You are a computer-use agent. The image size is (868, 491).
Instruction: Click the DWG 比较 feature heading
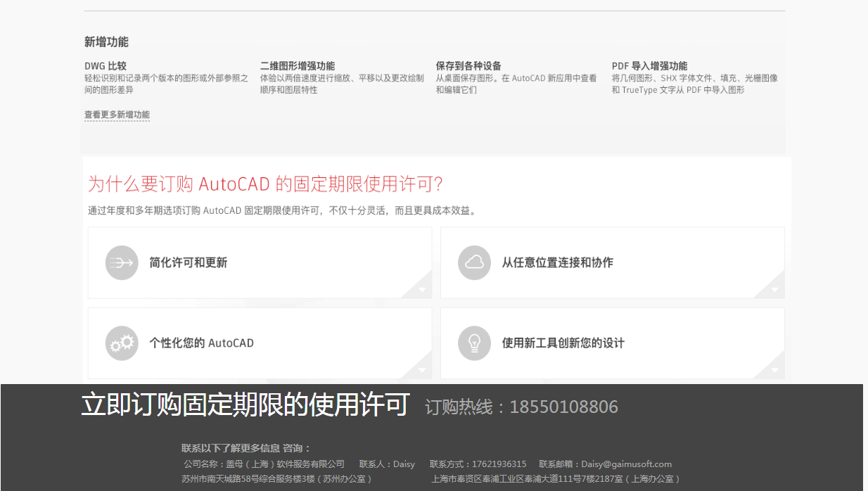(x=106, y=66)
